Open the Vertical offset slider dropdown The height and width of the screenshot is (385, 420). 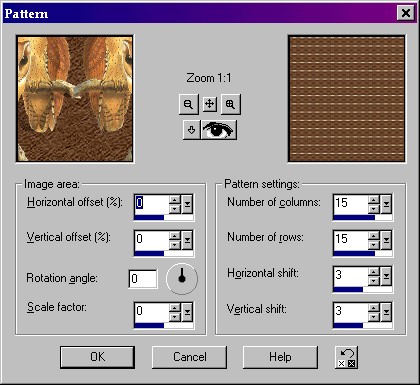pyautogui.click(x=187, y=240)
